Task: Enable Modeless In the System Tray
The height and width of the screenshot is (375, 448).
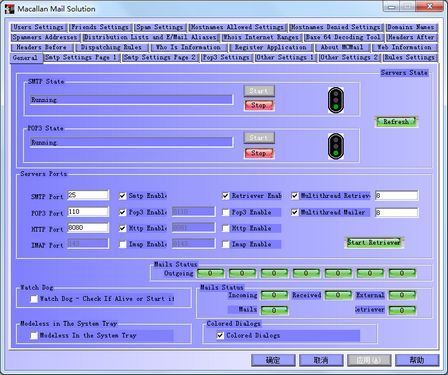Action: [x=34, y=336]
